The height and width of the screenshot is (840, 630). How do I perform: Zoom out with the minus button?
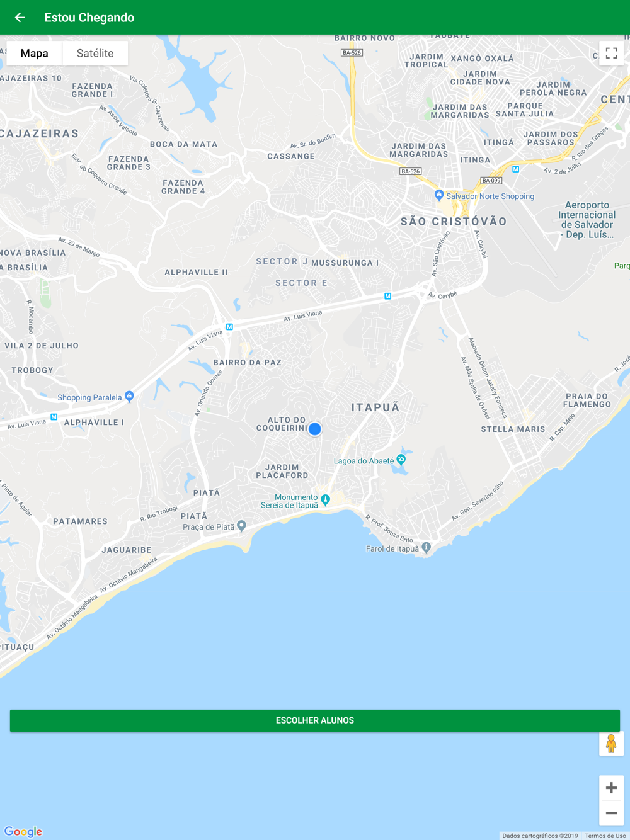(611, 813)
